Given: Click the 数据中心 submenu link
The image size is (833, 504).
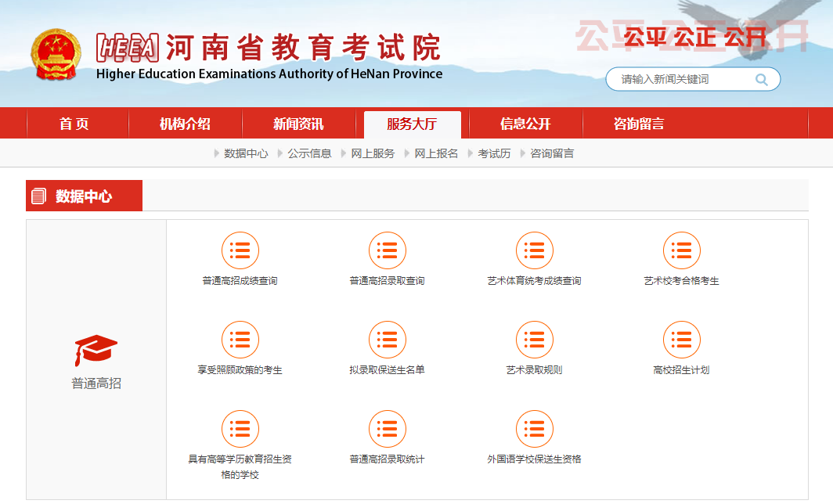Looking at the screenshot, I should 246,153.
